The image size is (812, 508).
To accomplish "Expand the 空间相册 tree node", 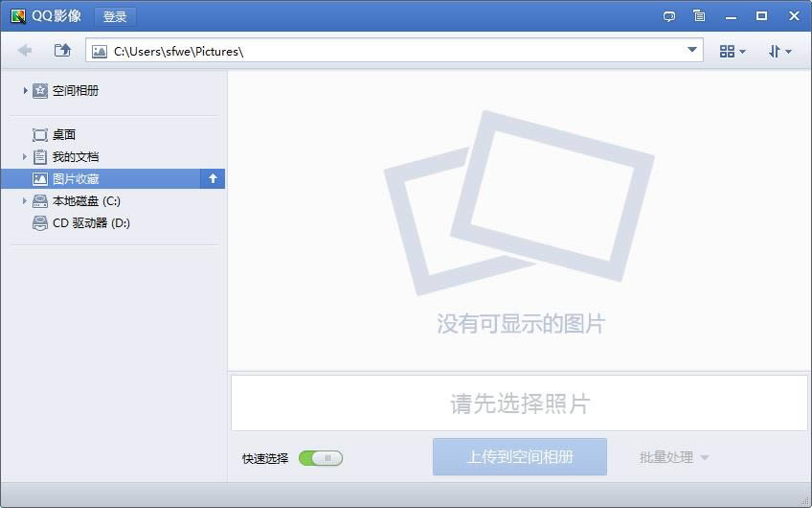I will tap(24, 91).
